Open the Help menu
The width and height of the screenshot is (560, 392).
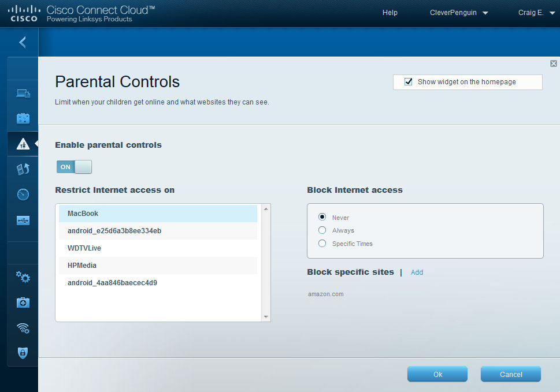click(x=390, y=13)
